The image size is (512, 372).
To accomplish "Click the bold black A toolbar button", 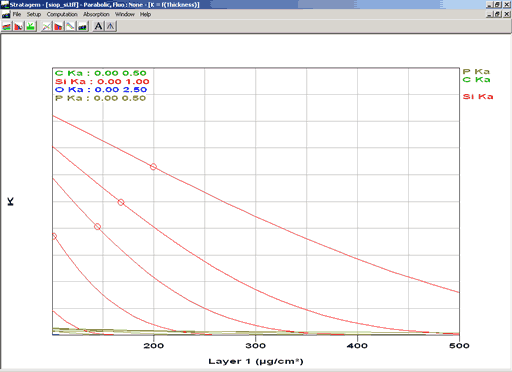I will pos(98,26).
